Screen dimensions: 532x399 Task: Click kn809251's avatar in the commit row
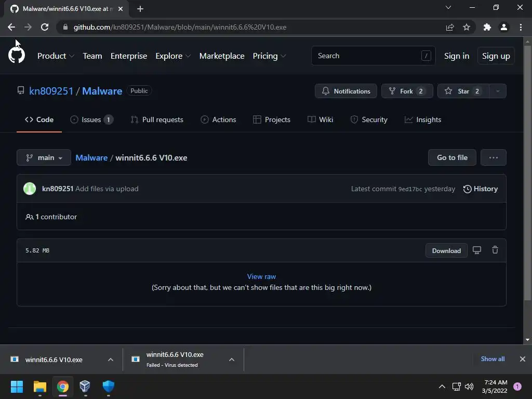(30, 189)
